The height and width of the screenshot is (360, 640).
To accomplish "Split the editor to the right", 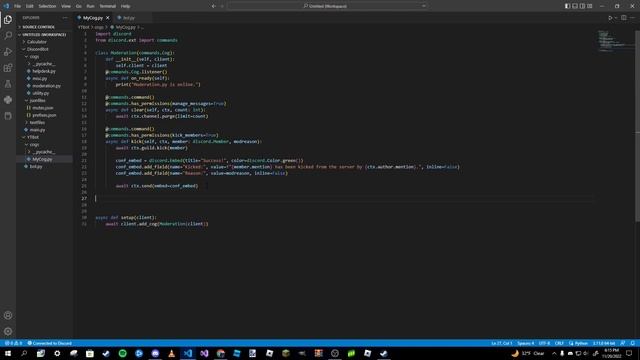I will coord(624,18).
